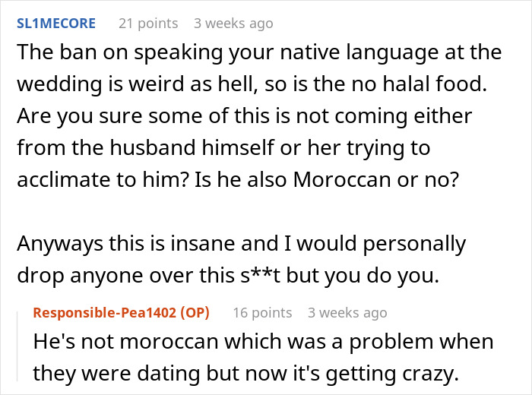The width and height of the screenshot is (532, 395).
Task: Click the reply line starting 'He's not moroccan'
Action: pyautogui.click(x=263, y=341)
